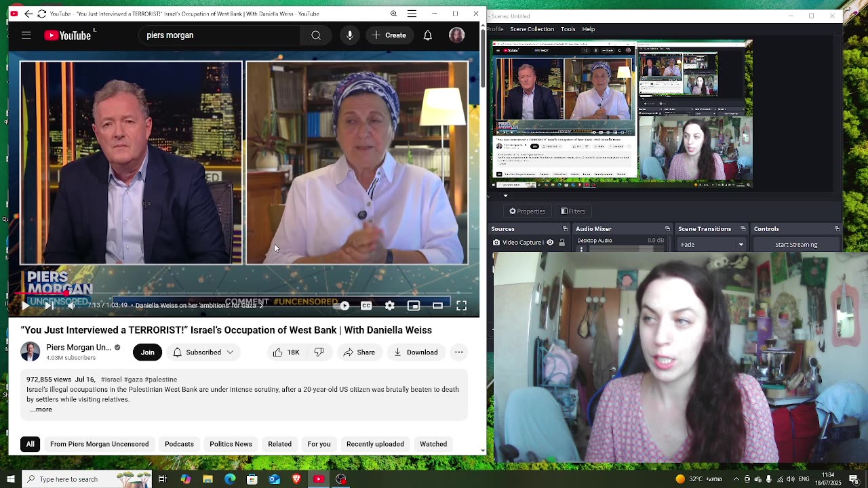Pop out the Audio Mixer dock
The height and width of the screenshot is (488, 868).
coord(667,229)
